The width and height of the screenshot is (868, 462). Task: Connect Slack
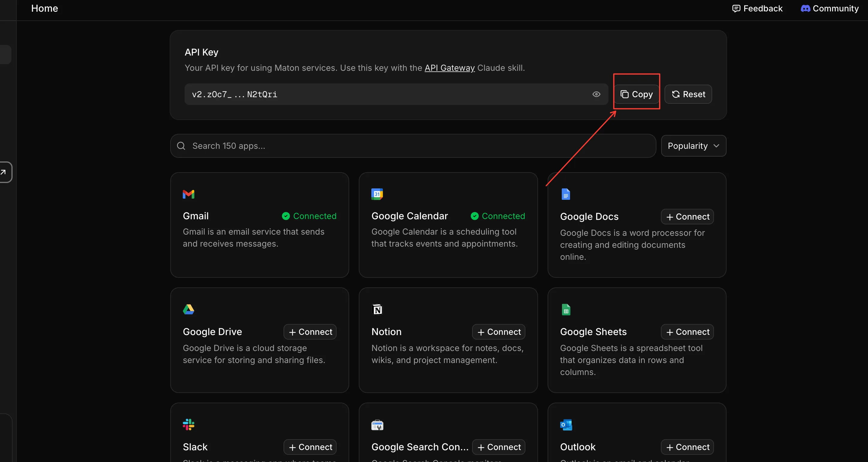coord(310,447)
